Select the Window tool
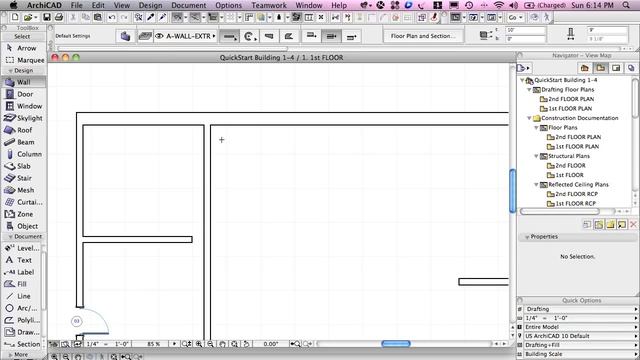640x360 pixels. click(x=23, y=106)
